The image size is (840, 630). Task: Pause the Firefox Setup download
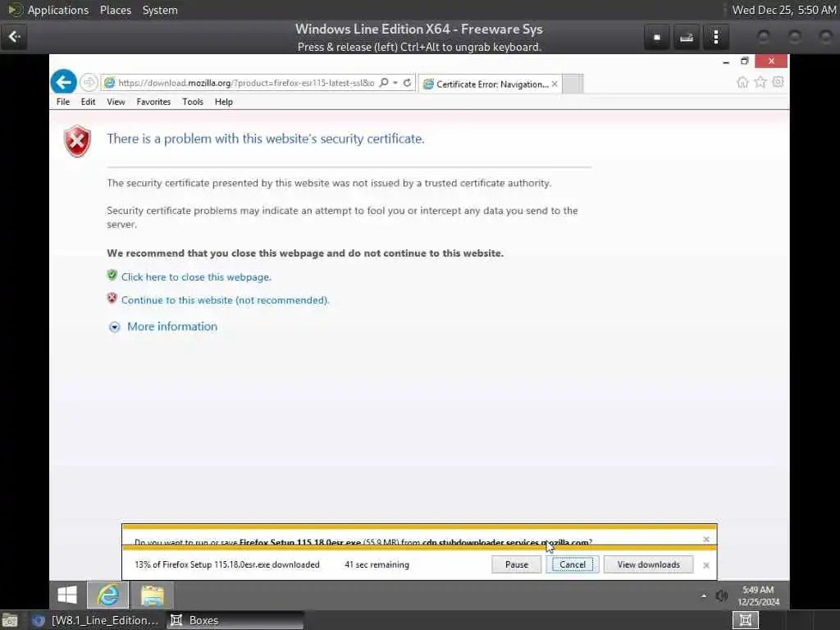(517, 564)
